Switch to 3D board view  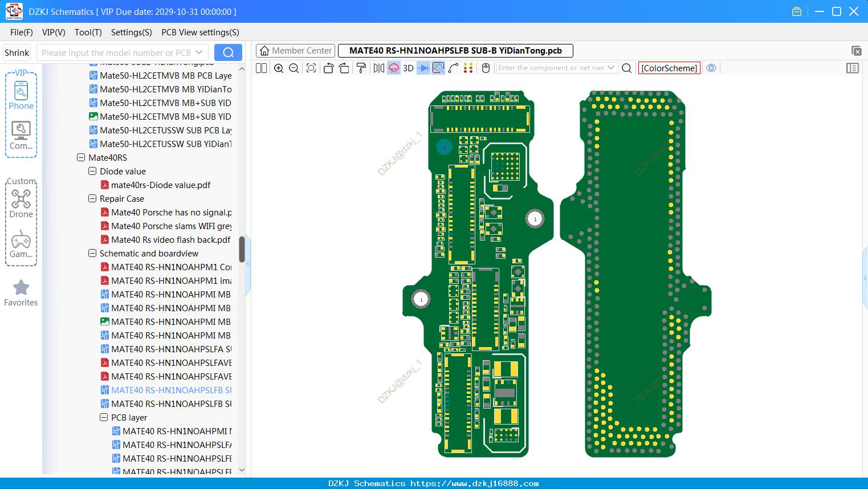pos(408,68)
